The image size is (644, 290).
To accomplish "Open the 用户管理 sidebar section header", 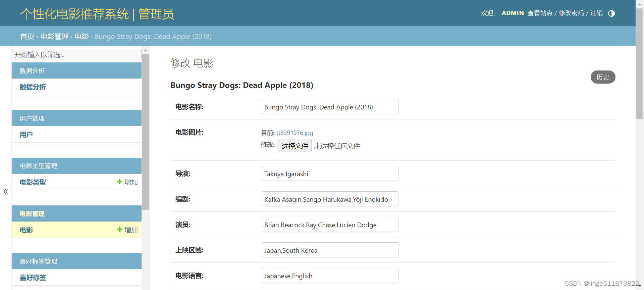I will [32, 118].
